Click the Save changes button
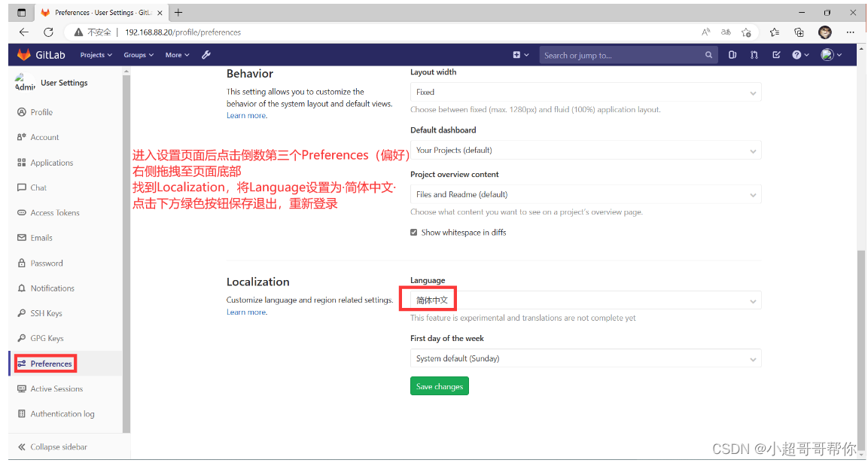The image size is (868, 463). click(439, 385)
